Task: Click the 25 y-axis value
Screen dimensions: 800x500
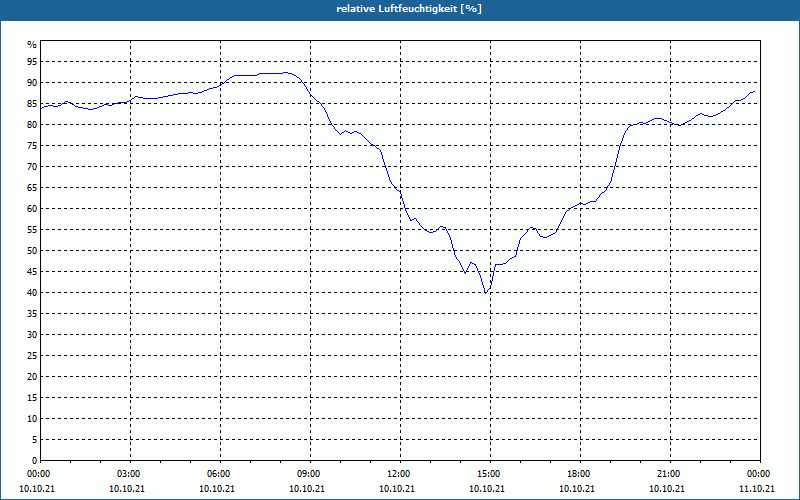Action: pos(32,356)
